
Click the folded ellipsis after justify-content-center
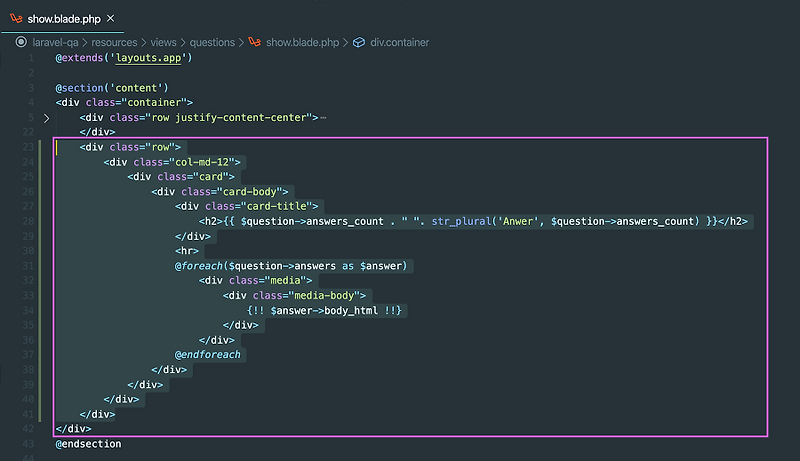(x=323, y=118)
